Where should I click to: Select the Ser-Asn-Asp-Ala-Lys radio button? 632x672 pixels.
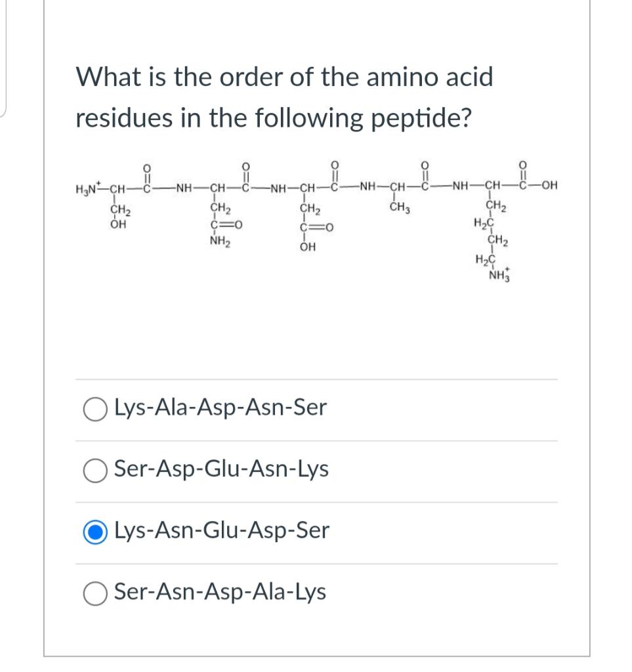click(x=95, y=593)
